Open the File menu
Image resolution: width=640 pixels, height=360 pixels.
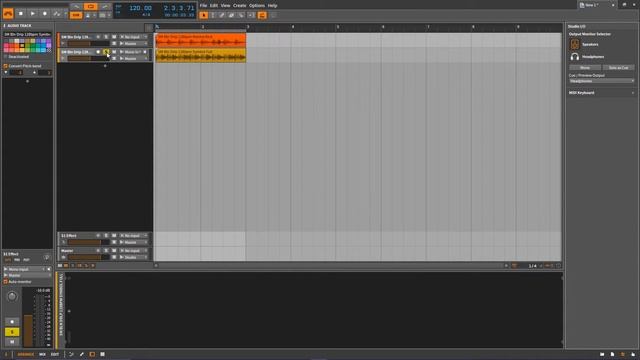click(203, 6)
